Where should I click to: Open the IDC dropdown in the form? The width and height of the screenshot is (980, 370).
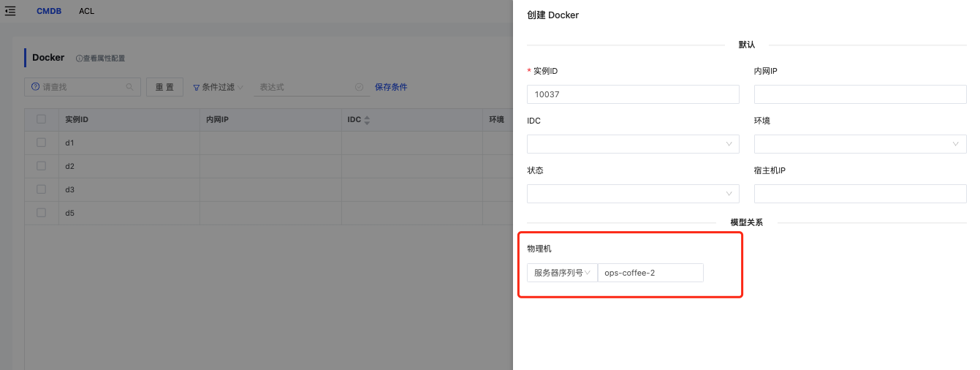click(x=632, y=144)
